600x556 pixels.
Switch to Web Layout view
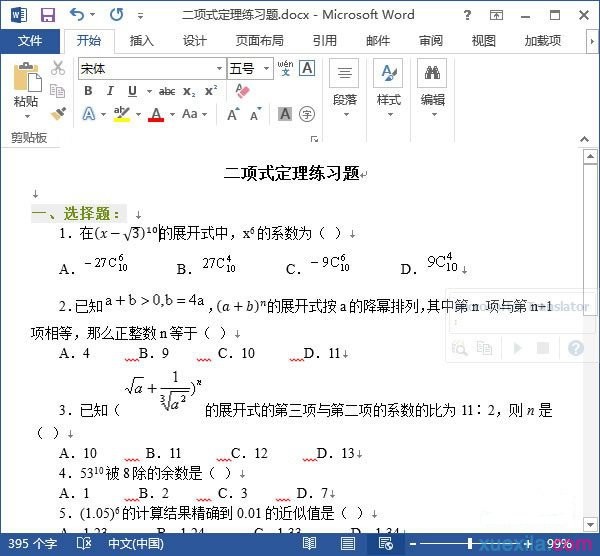(385, 543)
